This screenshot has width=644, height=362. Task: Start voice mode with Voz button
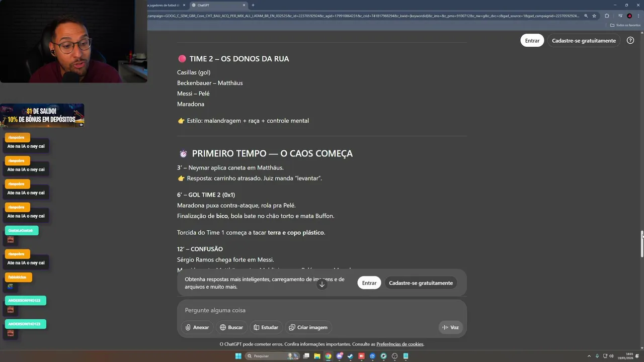450,327
